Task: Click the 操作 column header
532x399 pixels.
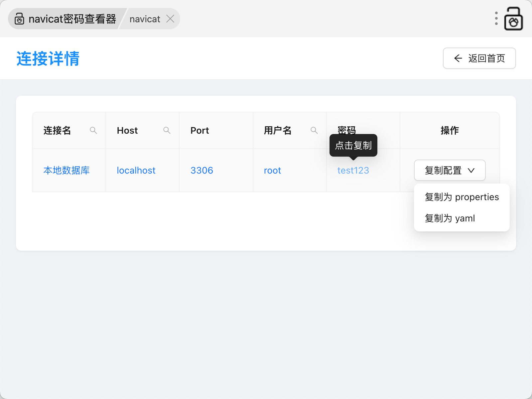Action: click(450, 130)
